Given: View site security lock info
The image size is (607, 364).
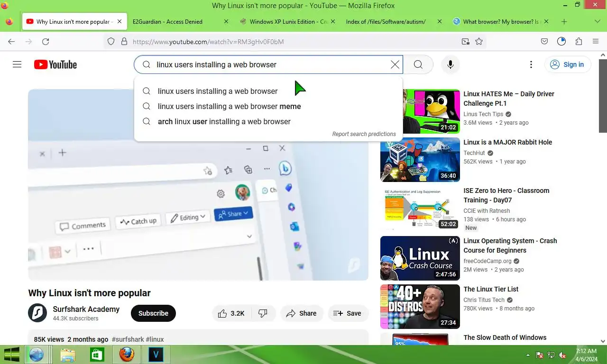Looking at the screenshot, I should click(124, 42).
